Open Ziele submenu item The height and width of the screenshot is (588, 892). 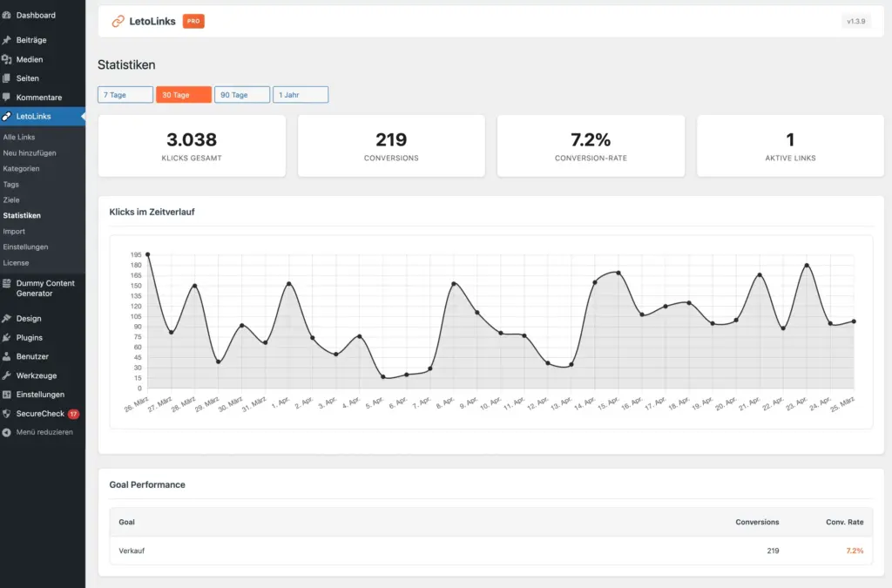[x=11, y=199]
